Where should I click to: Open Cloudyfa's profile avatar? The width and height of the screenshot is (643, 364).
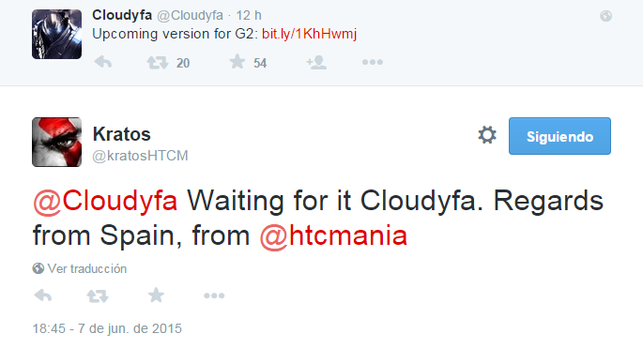tap(56, 34)
